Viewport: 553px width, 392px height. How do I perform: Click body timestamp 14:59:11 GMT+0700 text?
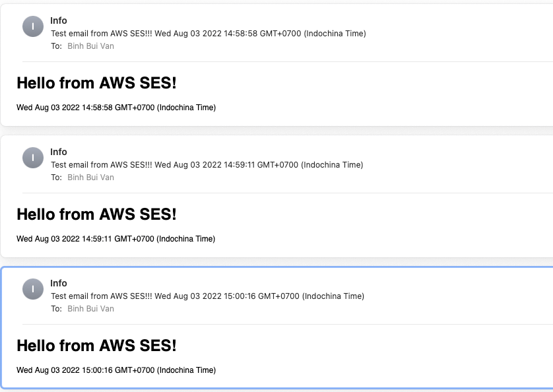[x=115, y=238]
